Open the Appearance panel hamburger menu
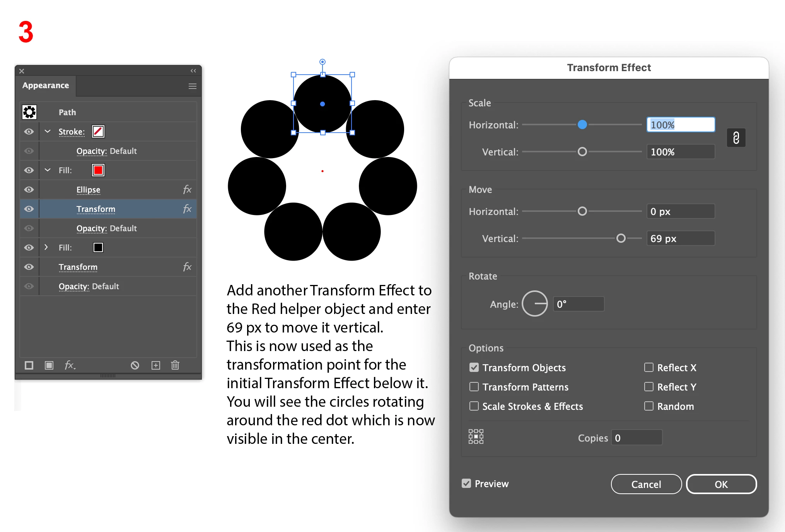The width and height of the screenshot is (785, 532). (x=192, y=86)
